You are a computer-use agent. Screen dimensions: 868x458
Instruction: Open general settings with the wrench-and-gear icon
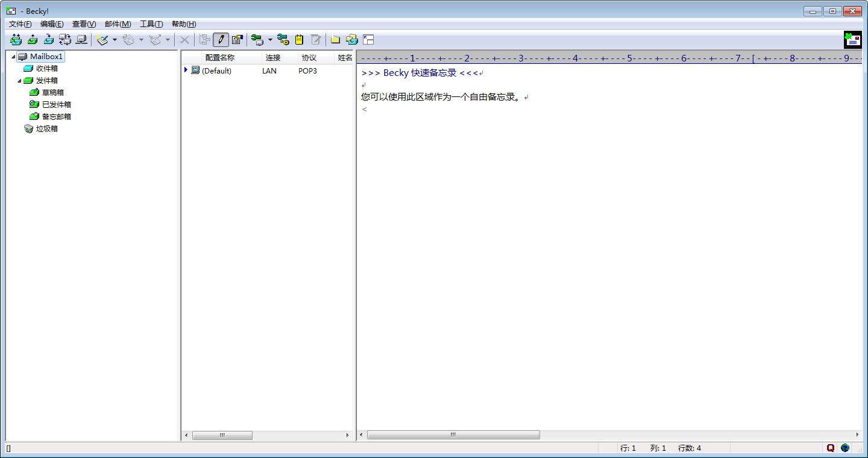coord(283,40)
